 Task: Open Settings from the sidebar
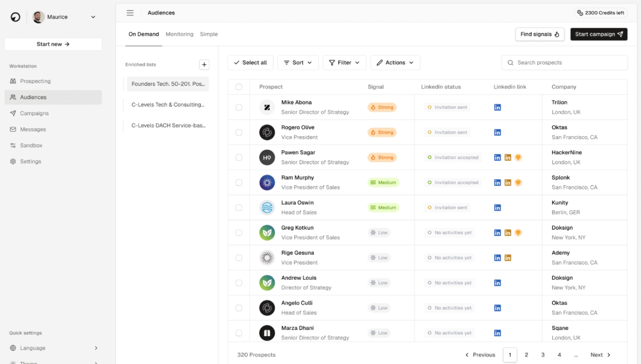click(x=34, y=161)
